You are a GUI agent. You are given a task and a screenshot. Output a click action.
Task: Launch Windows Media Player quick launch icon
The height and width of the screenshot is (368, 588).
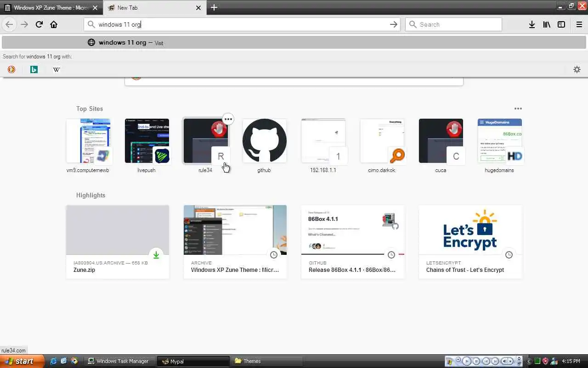74,361
